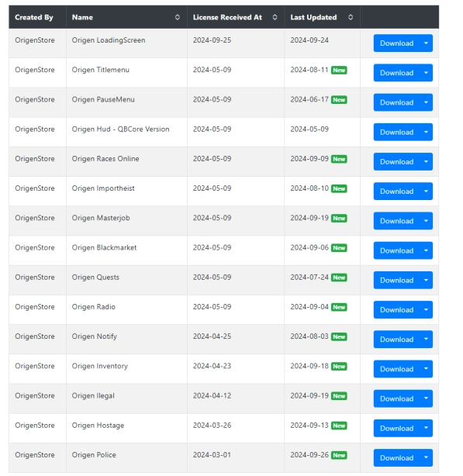Open dropdown arrow for Origen Blackmarket download
Viewport: 463px width, 476px height.
tap(426, 250)
